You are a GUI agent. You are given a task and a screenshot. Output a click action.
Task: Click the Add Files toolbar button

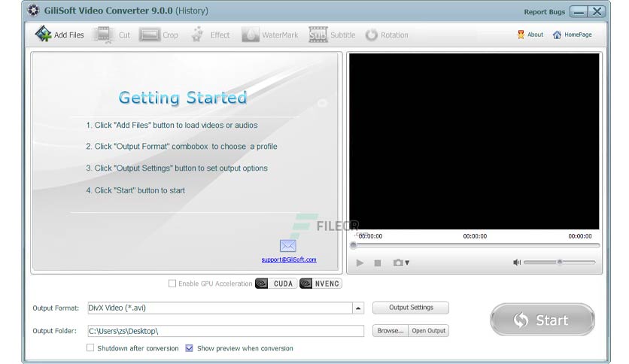[59, 35]
